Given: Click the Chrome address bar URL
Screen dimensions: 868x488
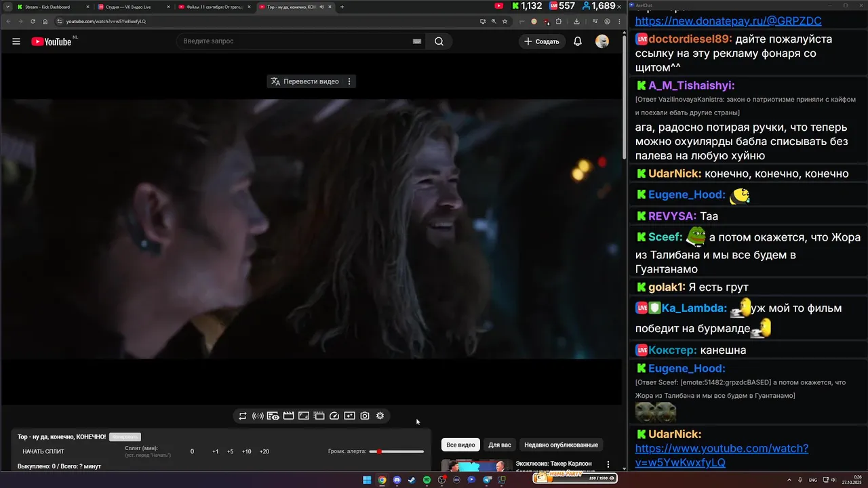Looking at the screenshot, I should (106, 21).
